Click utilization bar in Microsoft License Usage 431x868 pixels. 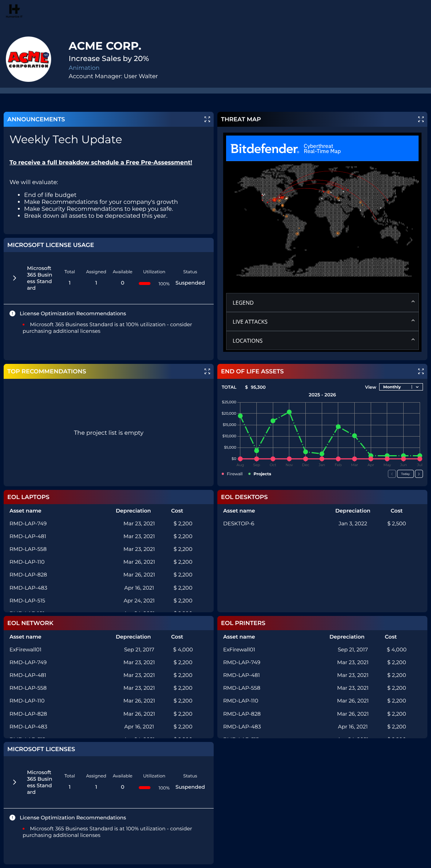tap(145, 283)
